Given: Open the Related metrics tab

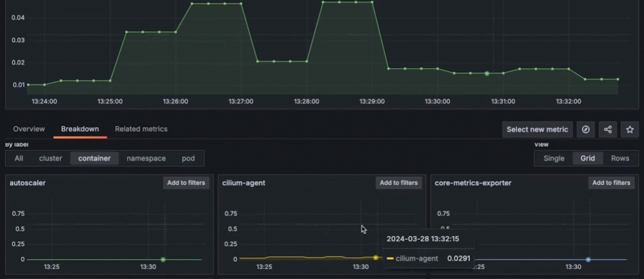Looking at the screenshot, I should click(141, 129).
